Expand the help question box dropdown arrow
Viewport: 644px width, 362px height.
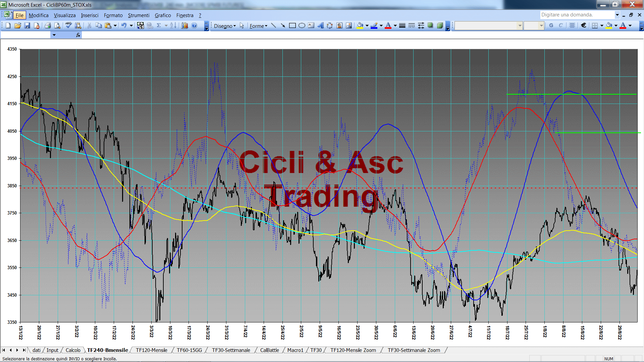[x=617, y=15]
